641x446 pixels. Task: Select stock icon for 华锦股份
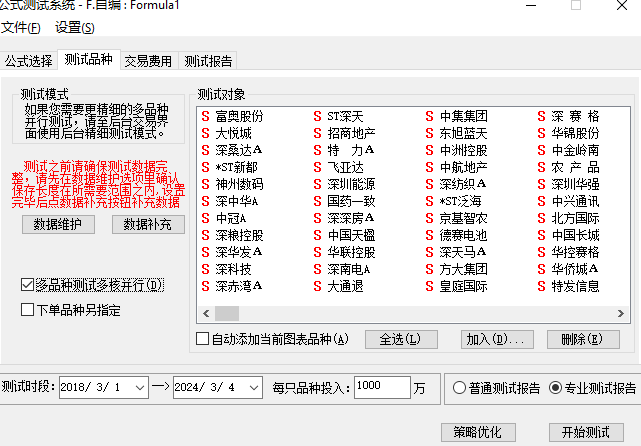click(542, 133)
